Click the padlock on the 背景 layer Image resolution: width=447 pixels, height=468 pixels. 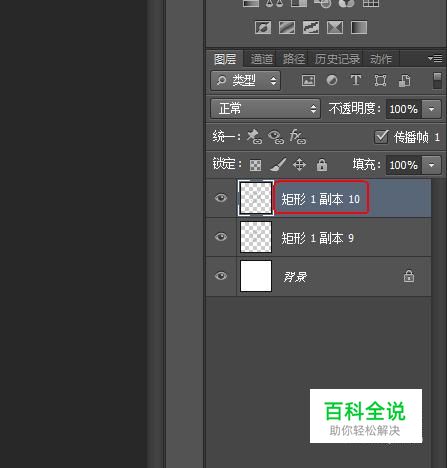[x=409, y=276]
